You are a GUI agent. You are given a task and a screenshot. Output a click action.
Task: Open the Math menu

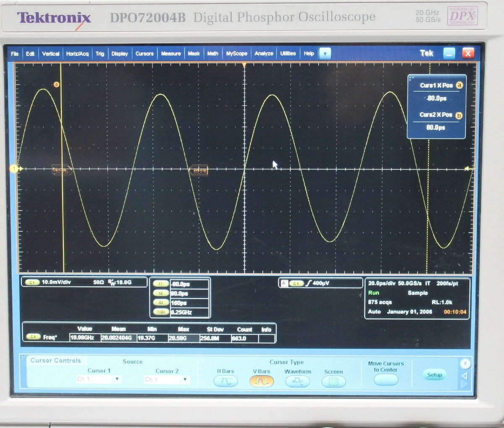pos(213,54)
